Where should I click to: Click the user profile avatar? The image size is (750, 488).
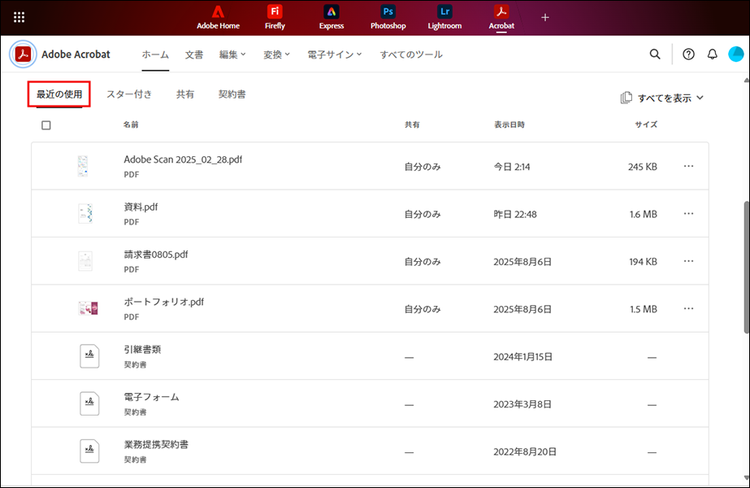point(736,54)
